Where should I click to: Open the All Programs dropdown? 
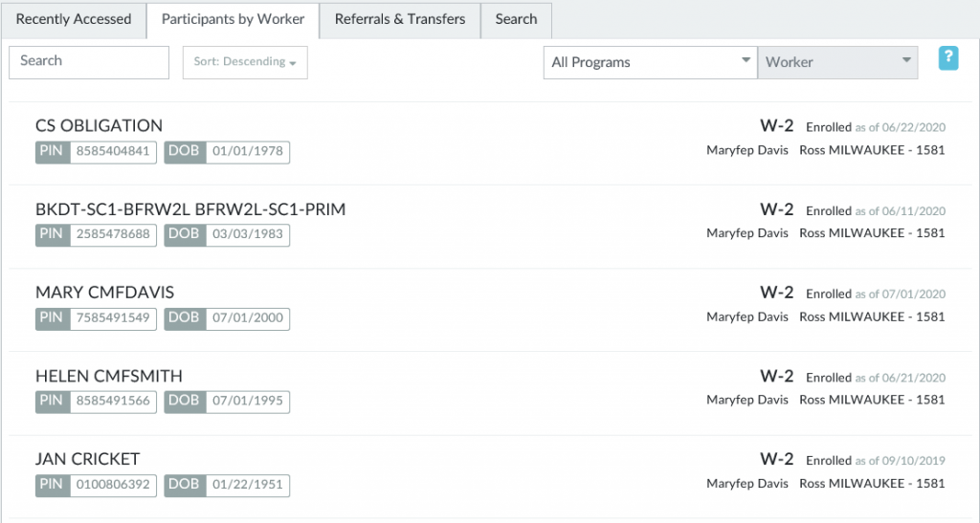click(x=650, y=62)
